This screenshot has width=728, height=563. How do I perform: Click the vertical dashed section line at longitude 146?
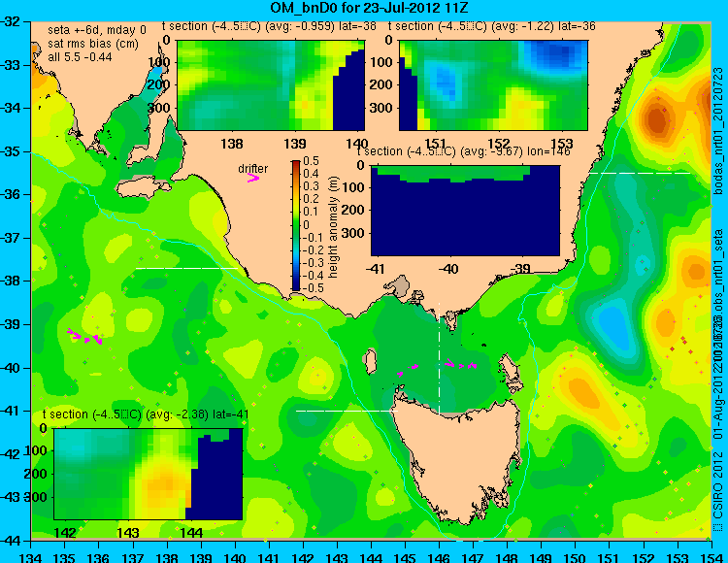pos(439,358)
